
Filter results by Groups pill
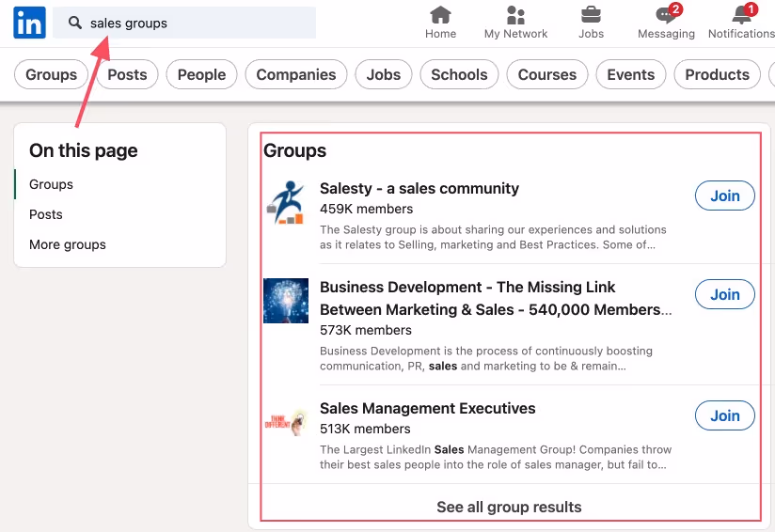click(52, 74)
